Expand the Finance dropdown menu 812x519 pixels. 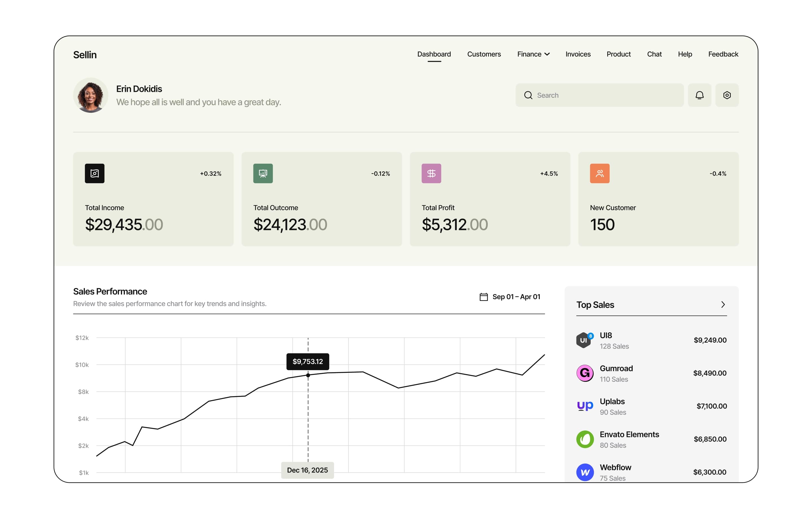point(533,54)
